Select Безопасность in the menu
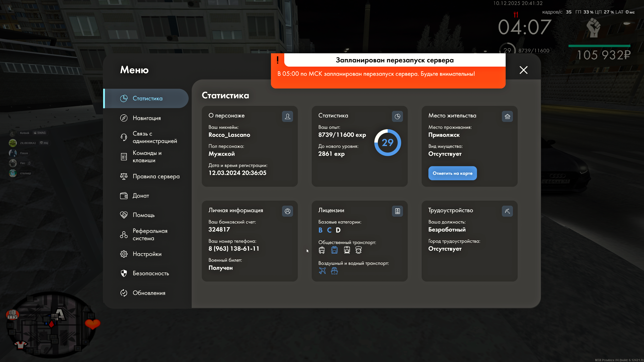Viewport: 644px width, 362px height. click(x=151, y=273)
